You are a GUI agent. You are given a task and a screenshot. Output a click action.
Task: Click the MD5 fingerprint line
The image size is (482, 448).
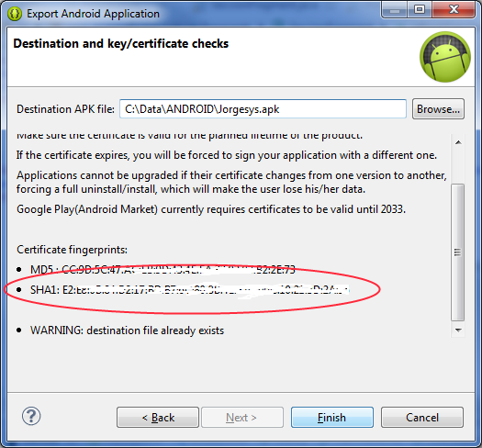163,270
